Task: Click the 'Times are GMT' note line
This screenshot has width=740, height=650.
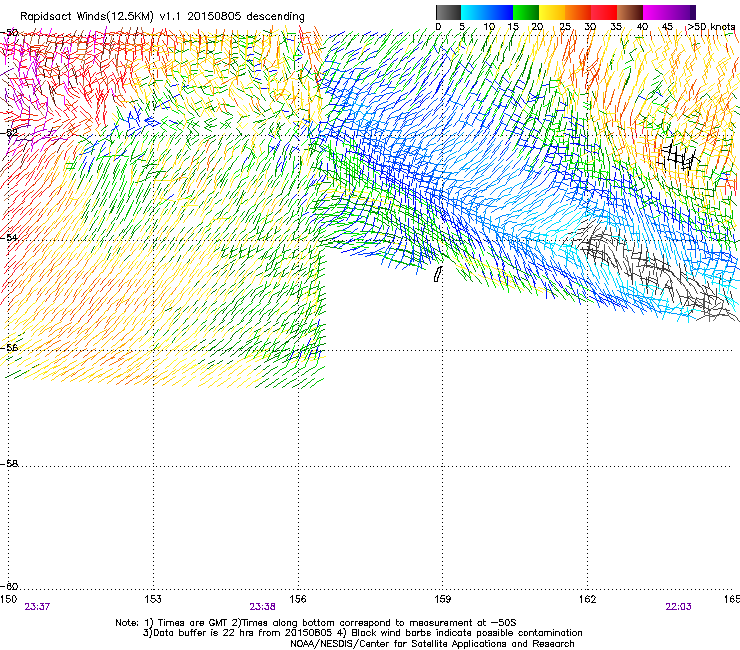Action: click(316, 623)
